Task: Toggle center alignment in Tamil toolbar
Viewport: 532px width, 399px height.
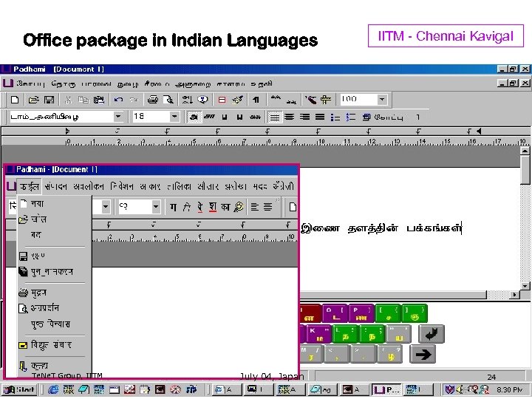Action: [289, 117]
